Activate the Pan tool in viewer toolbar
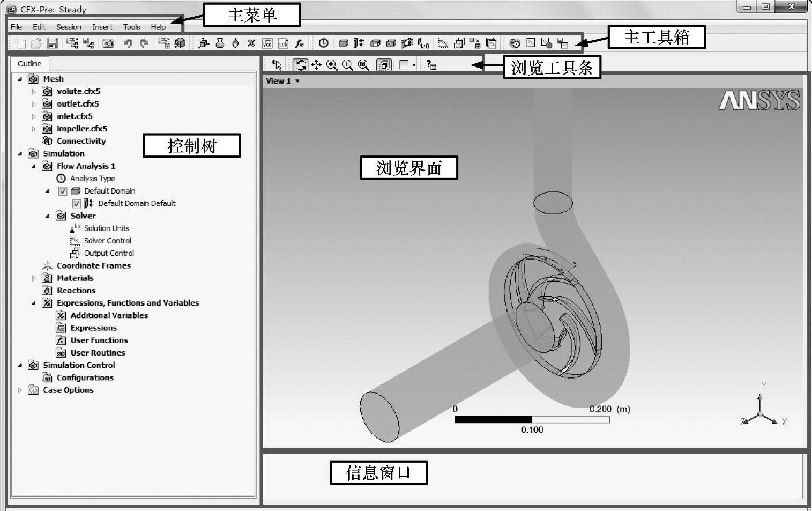812x511 pixels. pyautogui.click(x=316, y=65)
